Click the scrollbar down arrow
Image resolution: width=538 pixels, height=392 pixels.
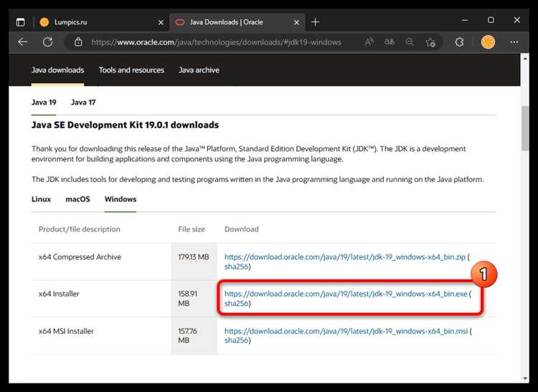point(525,378)
